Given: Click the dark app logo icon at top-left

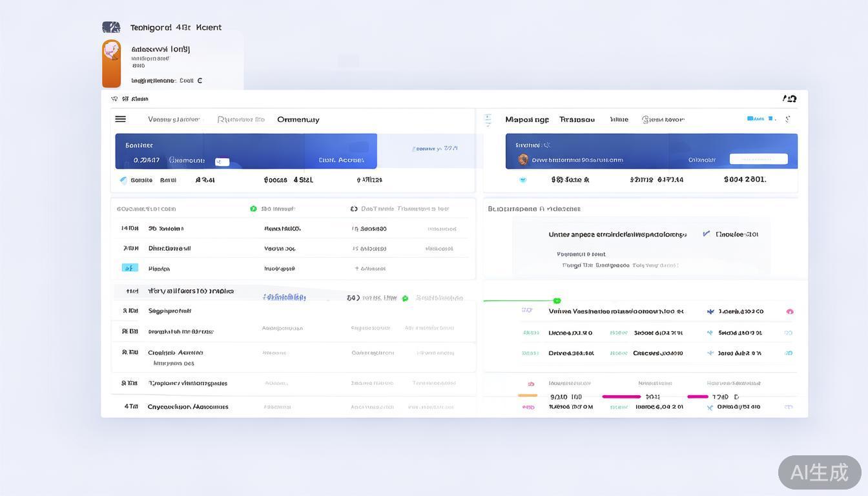Looking at the screenshot, I should (111, 27).
